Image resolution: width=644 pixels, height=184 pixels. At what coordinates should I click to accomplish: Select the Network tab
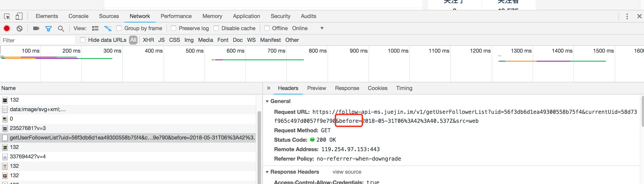(140, 16)
